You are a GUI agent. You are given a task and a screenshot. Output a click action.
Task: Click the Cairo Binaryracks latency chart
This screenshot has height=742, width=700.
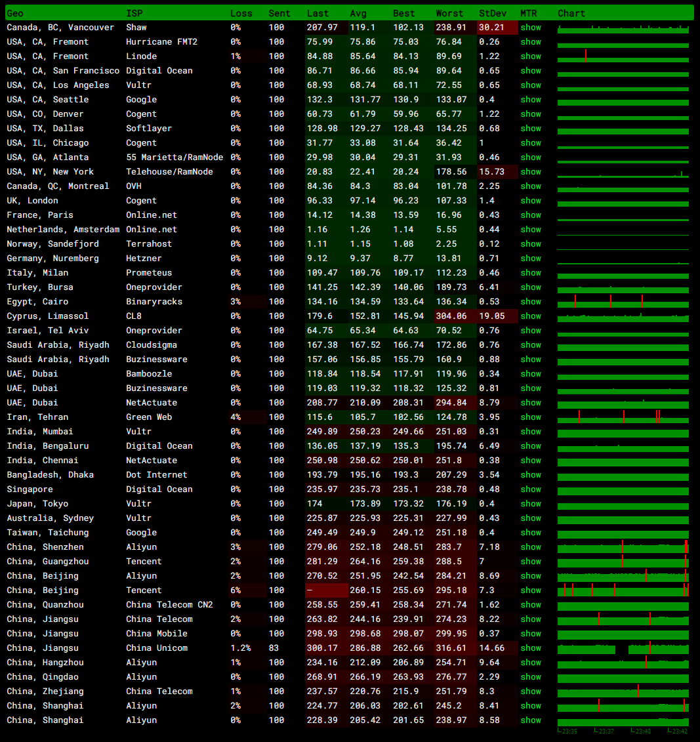click(623, 302)
